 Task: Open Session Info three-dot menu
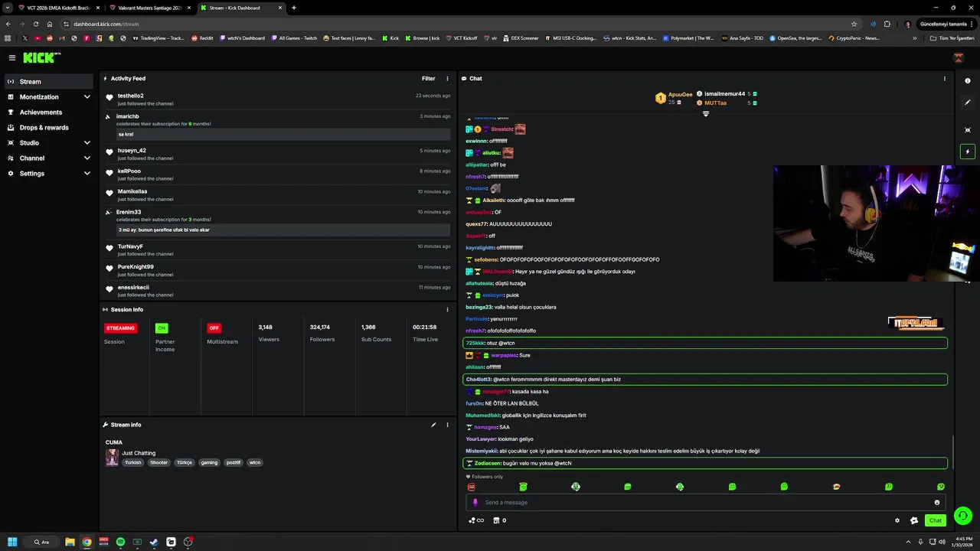point(447,310)
